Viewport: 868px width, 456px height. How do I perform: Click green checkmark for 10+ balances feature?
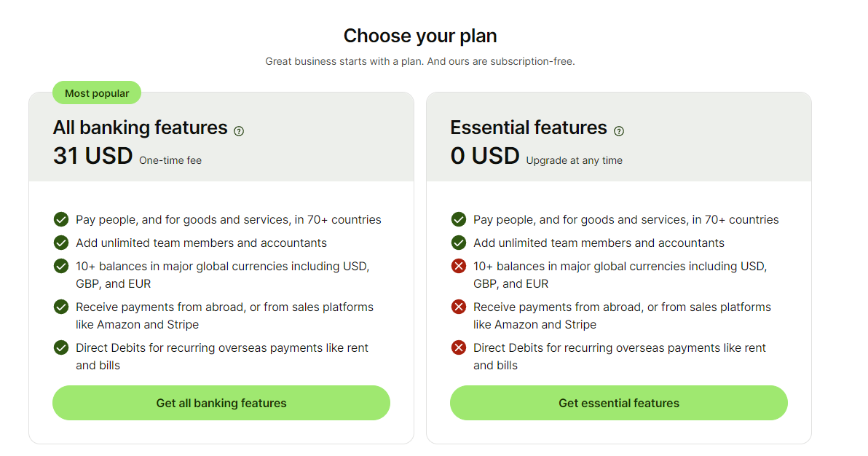(x=61, y=266)
